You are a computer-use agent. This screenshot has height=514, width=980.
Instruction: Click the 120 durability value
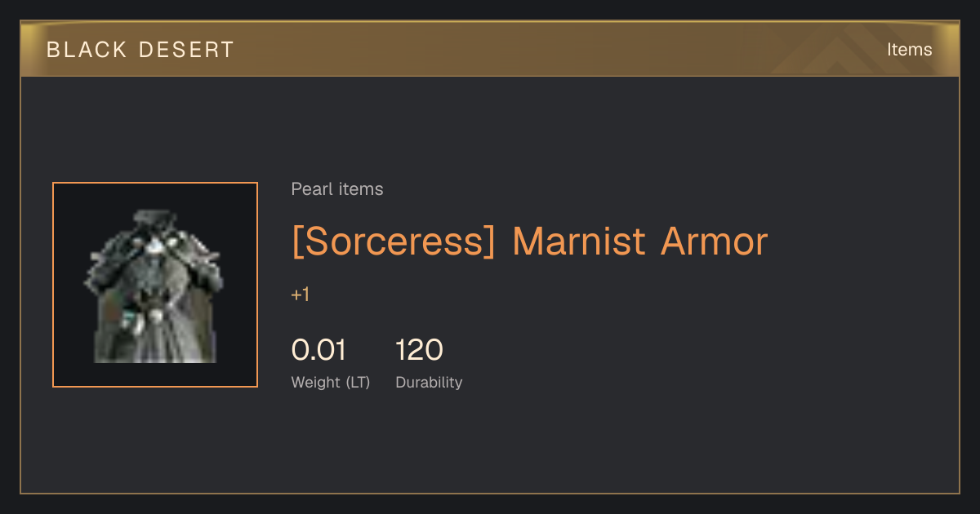419,350
